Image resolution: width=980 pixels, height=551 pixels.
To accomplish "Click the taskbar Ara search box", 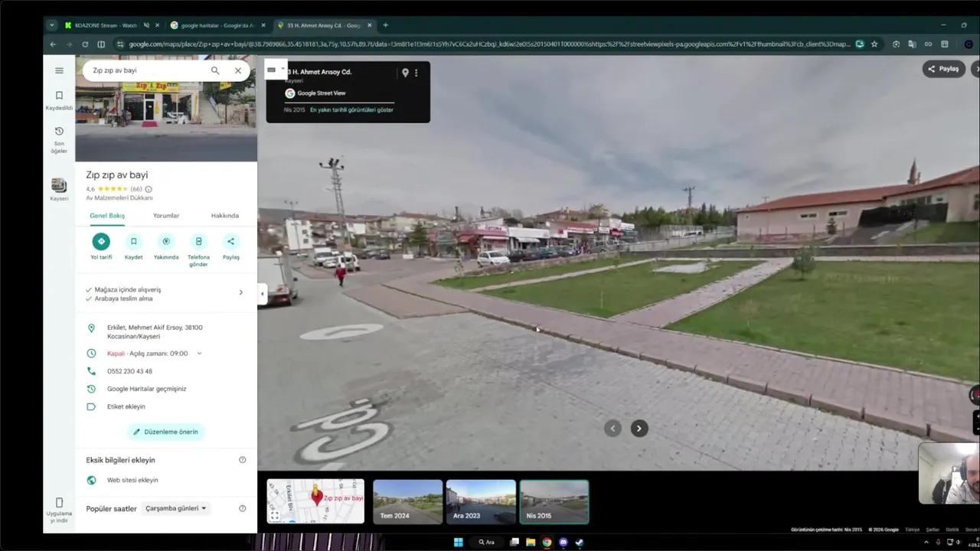I will (x=487, y=543).
